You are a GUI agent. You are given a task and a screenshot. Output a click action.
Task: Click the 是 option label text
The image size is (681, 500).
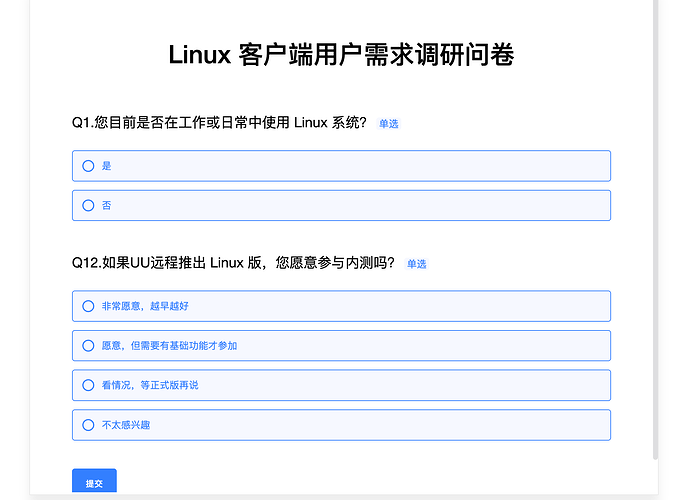[106, 166]
